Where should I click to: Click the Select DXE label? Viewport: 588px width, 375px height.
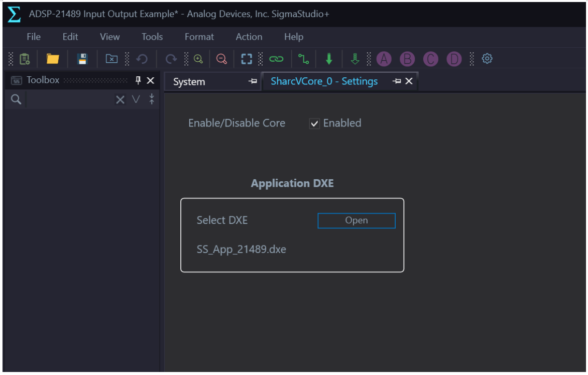tap(222, 220)
